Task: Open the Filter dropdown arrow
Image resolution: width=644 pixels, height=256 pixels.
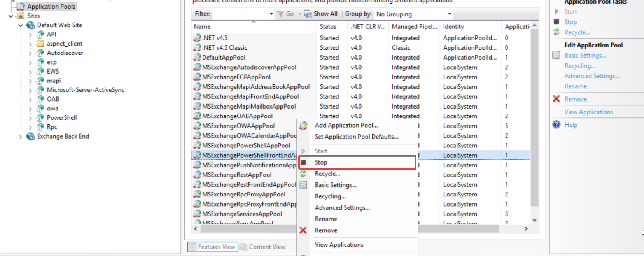Action: pyautogui.click(x=271, y=14)
